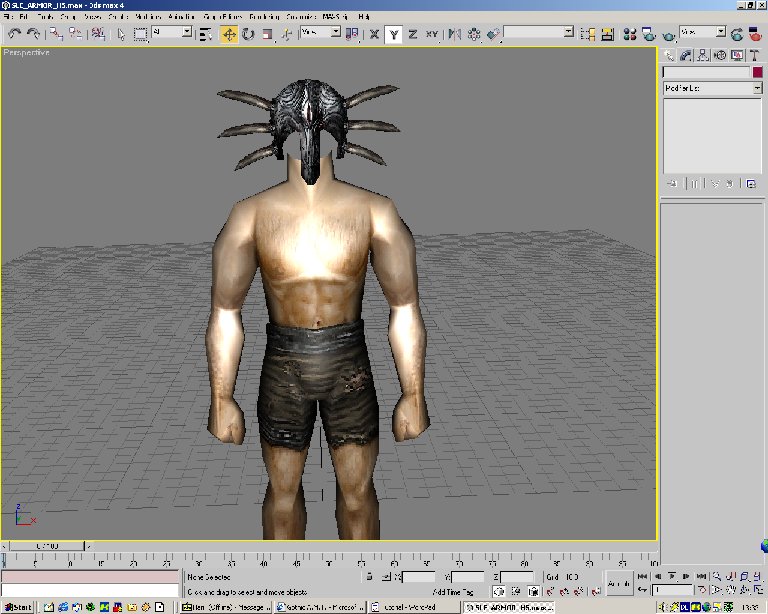Restrict transform to Z axis

pyautogui.click(x=412, y=34)
